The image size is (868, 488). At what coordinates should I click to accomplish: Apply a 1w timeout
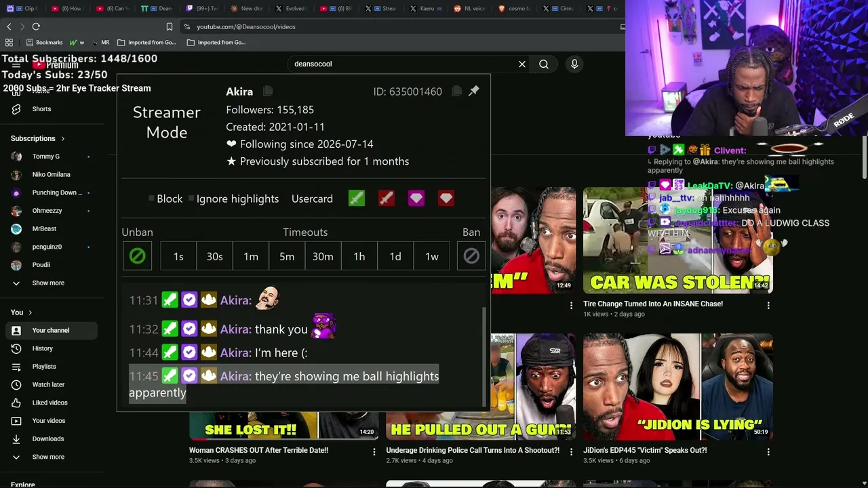click(x=432, y=256)
